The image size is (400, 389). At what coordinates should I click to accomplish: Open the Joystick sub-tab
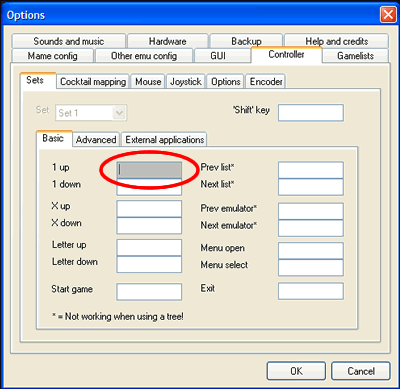click(x=186, y=82)
